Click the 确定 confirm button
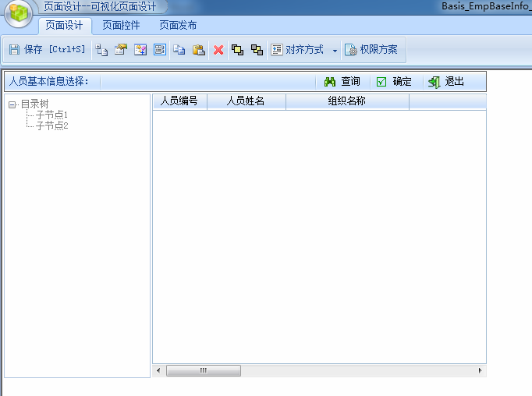Screen dimensions: 532x396 click(394, 81)
